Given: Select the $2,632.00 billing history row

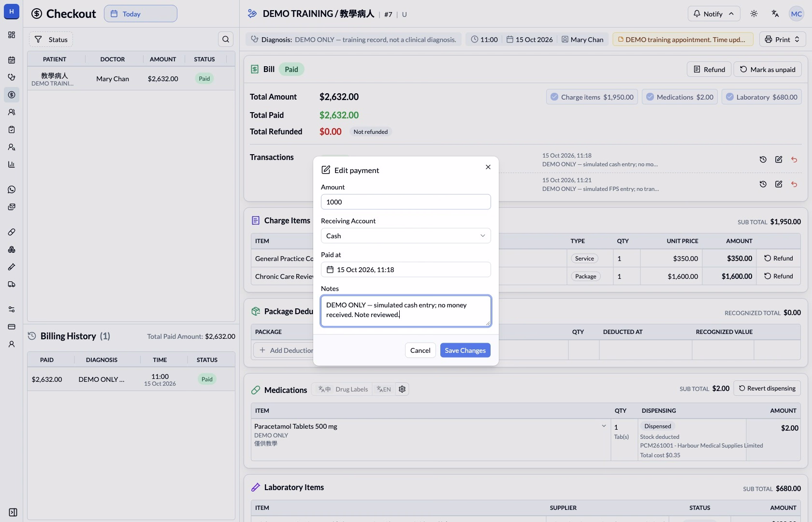Looking at the screenshot, I should pyautogui.click(x=131, y=379).
